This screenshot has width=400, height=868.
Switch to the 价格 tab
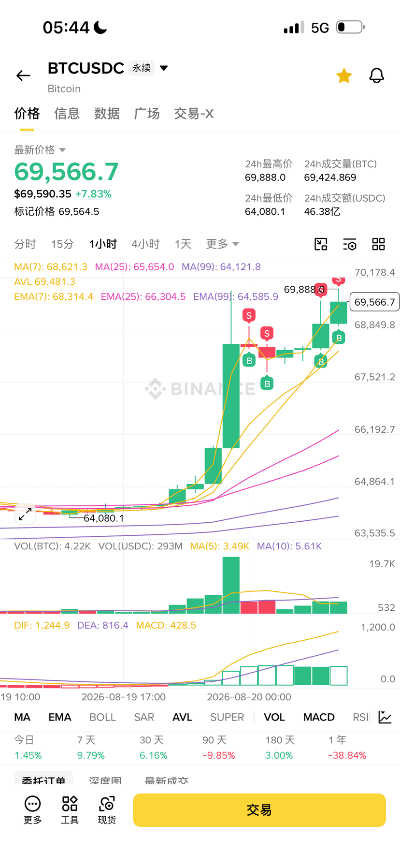(27, 114)
